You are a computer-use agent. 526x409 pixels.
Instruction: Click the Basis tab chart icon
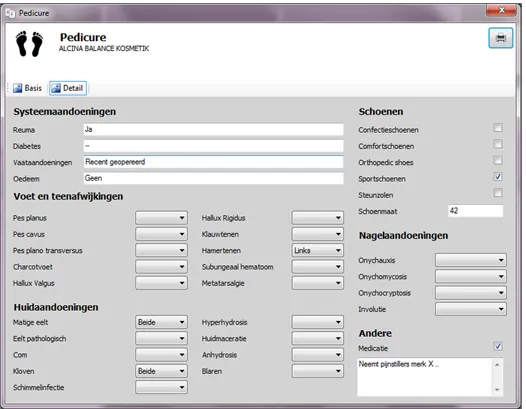[x=17, y=88]
